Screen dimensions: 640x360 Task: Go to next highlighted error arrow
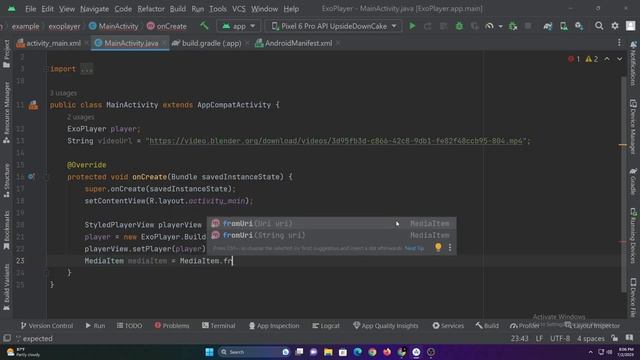620,59
